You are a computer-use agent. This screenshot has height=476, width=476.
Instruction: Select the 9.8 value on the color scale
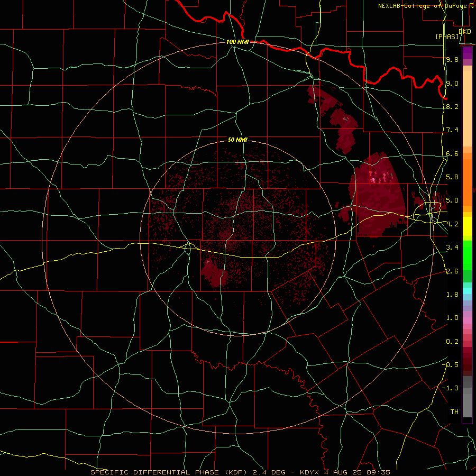pos(452,59)
